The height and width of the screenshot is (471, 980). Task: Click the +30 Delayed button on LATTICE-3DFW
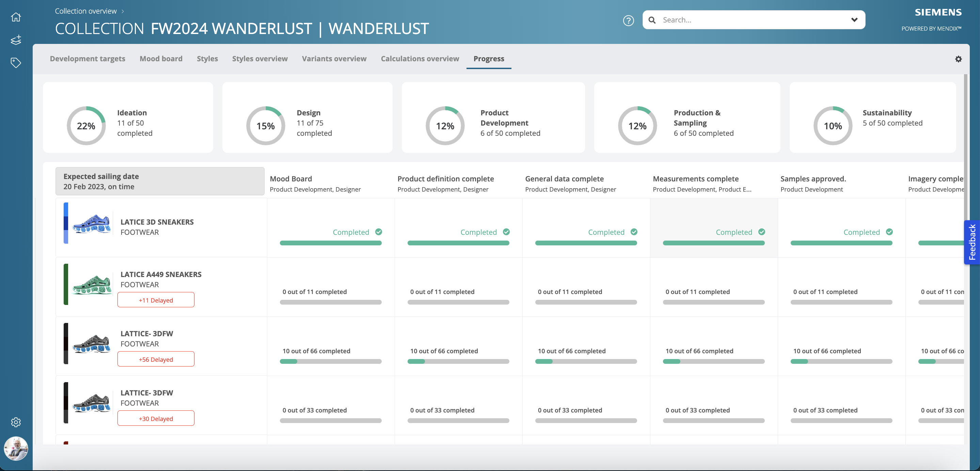tap(156, 418)
